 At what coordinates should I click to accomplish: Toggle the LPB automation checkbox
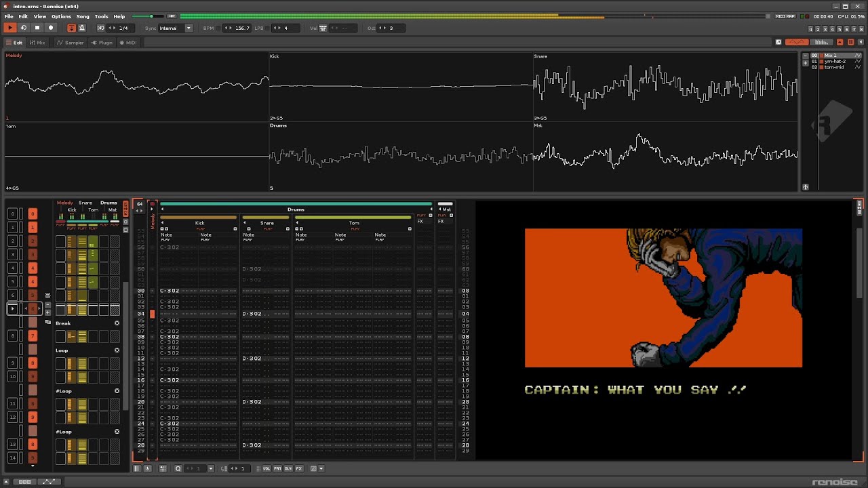point(267,28)
